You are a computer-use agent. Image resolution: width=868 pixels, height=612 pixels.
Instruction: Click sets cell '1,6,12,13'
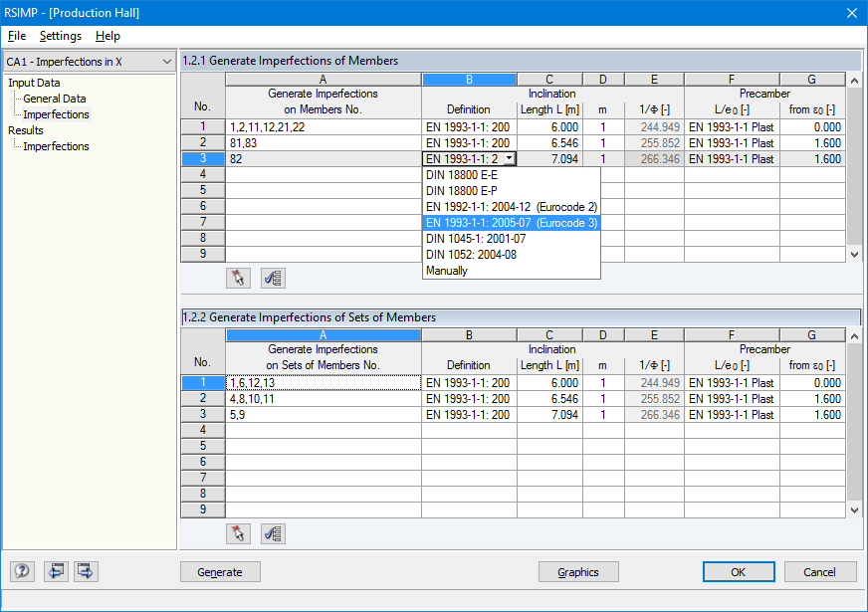click(324, 383)
